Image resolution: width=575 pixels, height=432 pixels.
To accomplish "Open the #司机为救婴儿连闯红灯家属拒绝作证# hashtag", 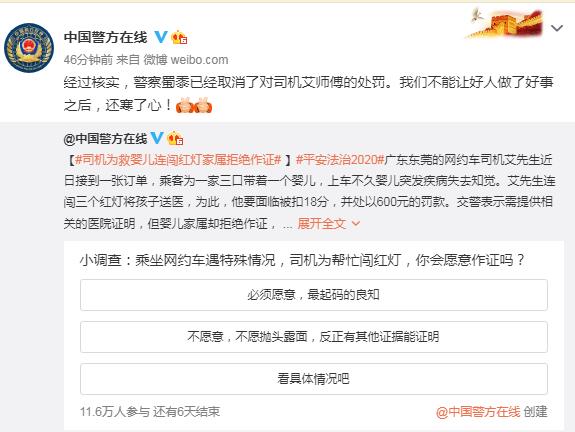I will click(178, 160).
